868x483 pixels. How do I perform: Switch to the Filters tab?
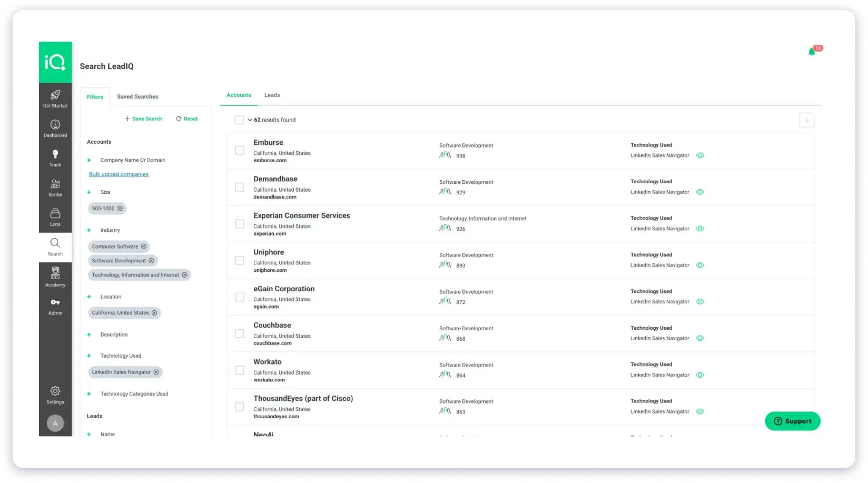tap(95, 97)
